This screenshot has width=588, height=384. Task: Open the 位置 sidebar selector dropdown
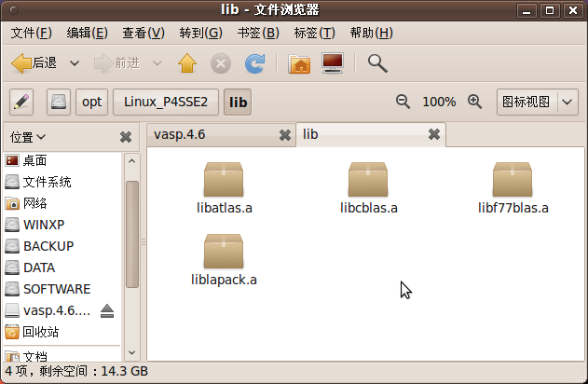(x=28, y=137)
